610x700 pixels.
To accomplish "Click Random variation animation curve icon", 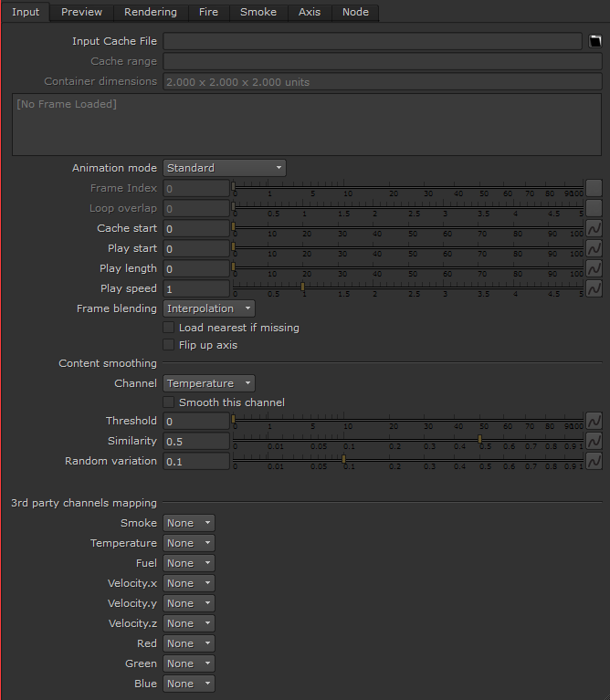I will (x=594, y=461).
